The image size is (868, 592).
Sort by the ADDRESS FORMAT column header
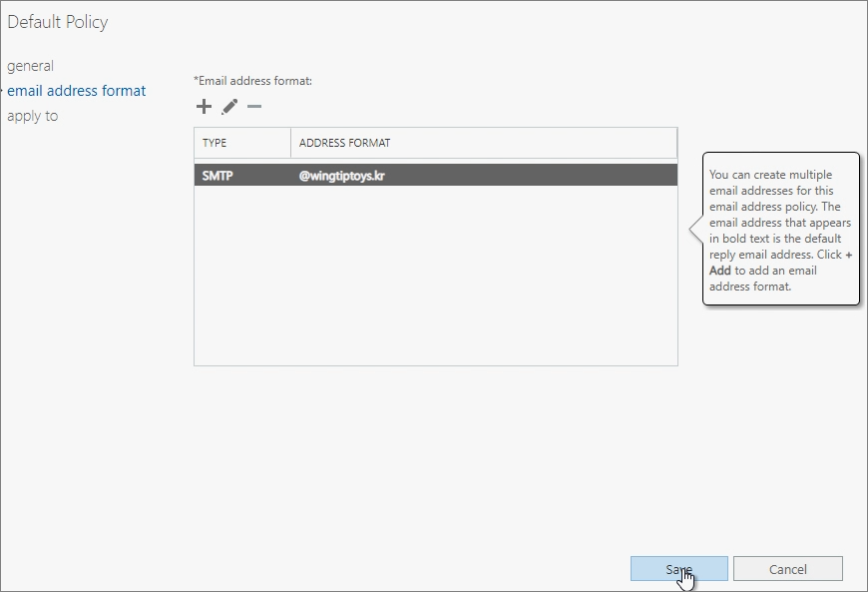tap(484, 143)
